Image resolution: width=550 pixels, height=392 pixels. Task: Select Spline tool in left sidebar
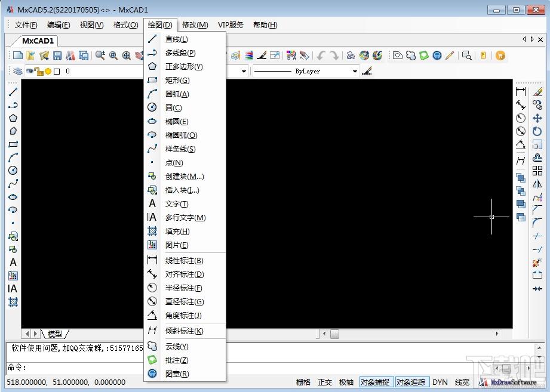click(x=13, y=184)
